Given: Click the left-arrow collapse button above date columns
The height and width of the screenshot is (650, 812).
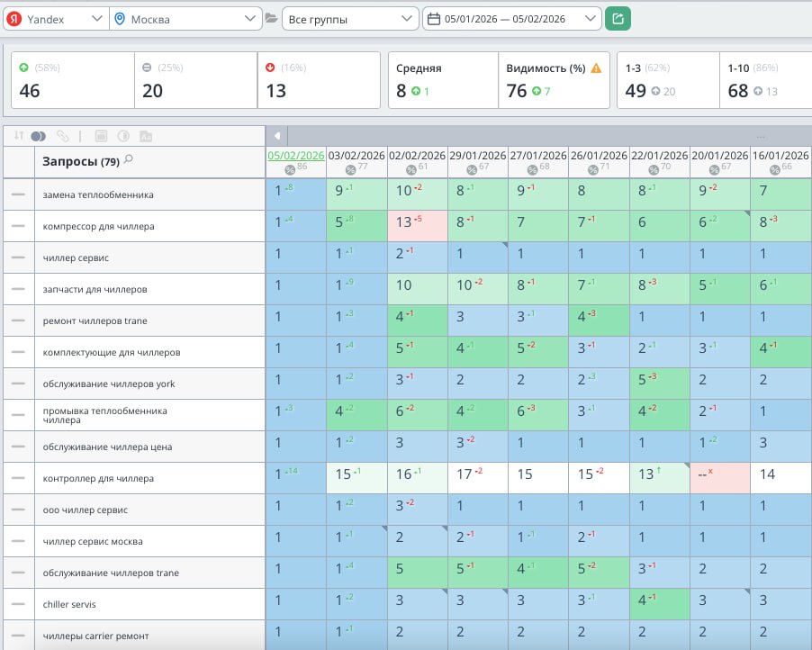Looking at the screenshot, I should click(x=277, y=136).
